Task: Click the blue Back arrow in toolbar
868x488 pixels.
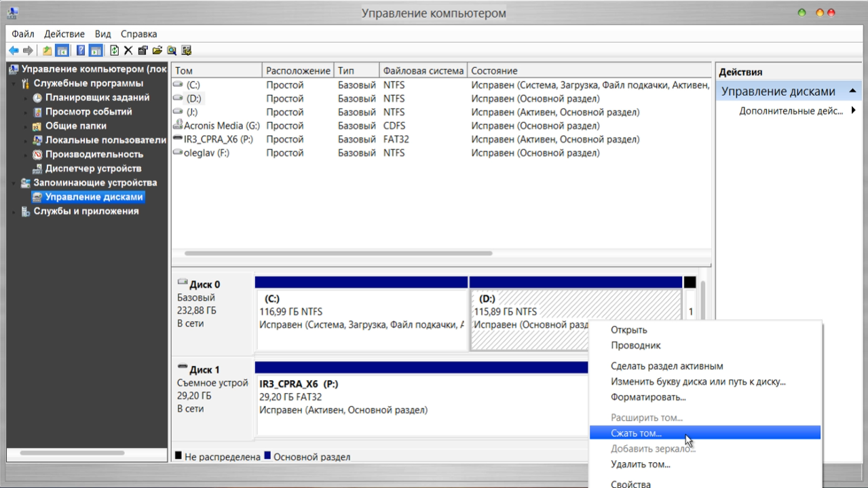Action: click(x=14, y=51)
